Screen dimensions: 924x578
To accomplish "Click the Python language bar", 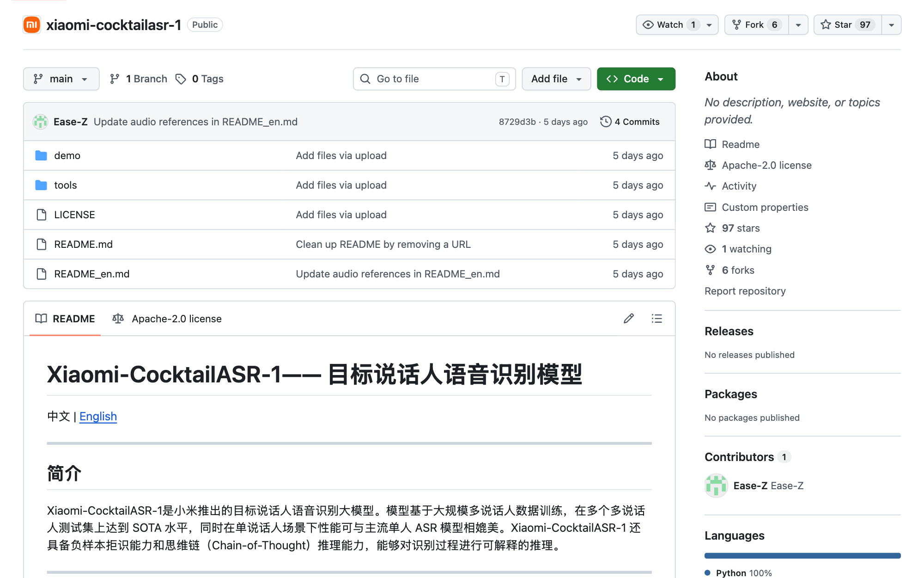I will pos(802,556).
